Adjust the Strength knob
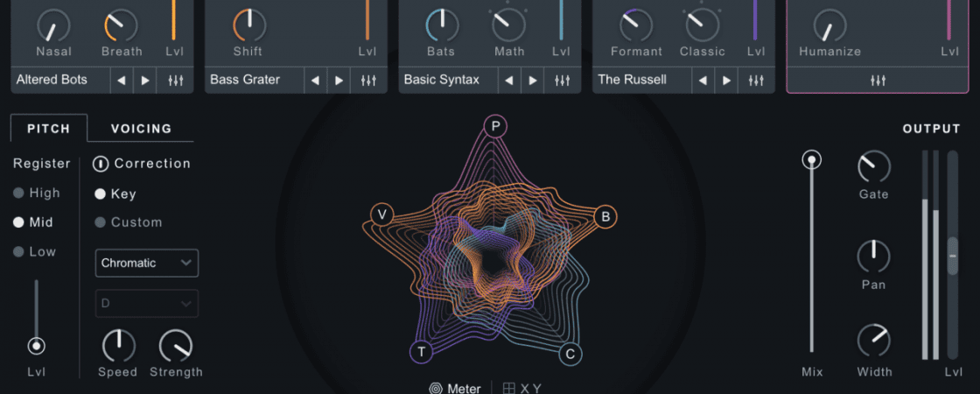This screenshot has height=394, width=980. coord(176,346)
